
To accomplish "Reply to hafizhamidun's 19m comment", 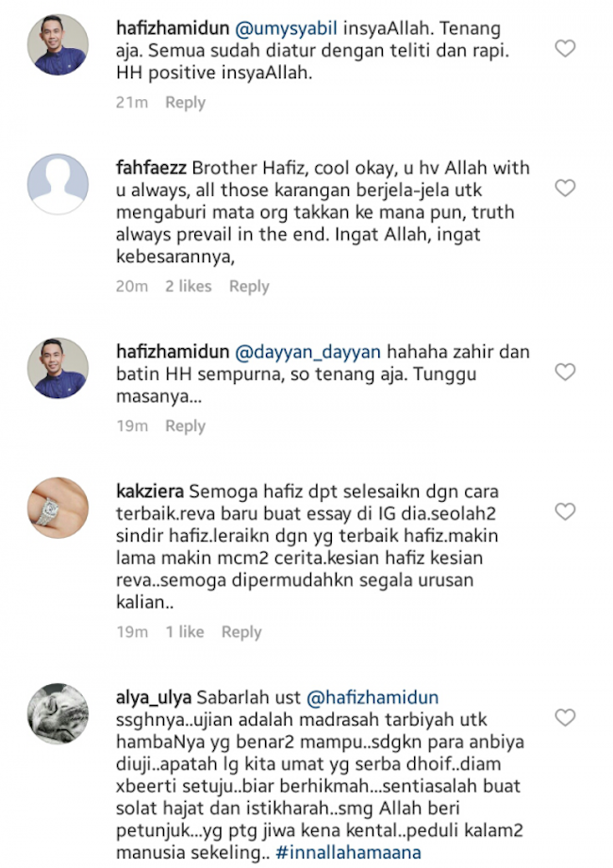I will click(x=186, y=426).
